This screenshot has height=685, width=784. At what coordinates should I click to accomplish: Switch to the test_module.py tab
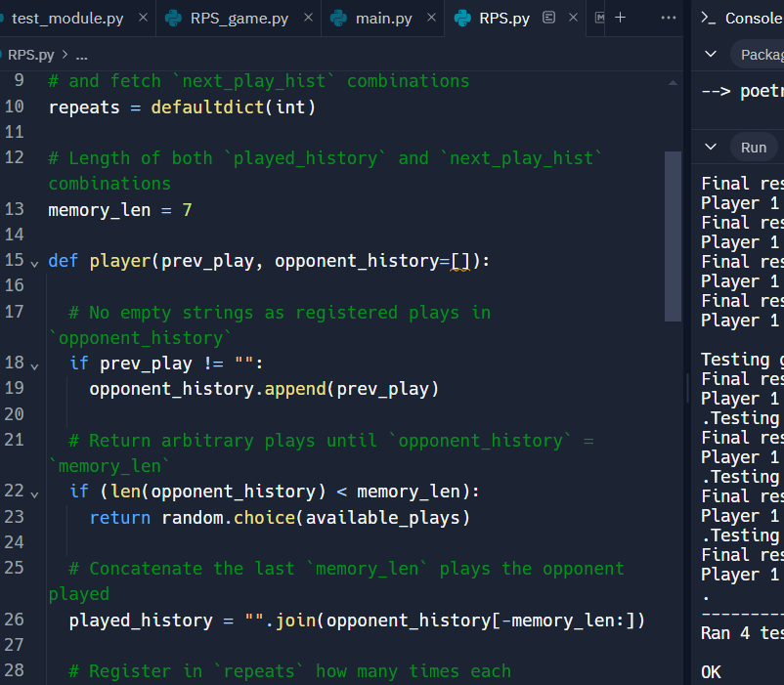click(x=67, y=19)
